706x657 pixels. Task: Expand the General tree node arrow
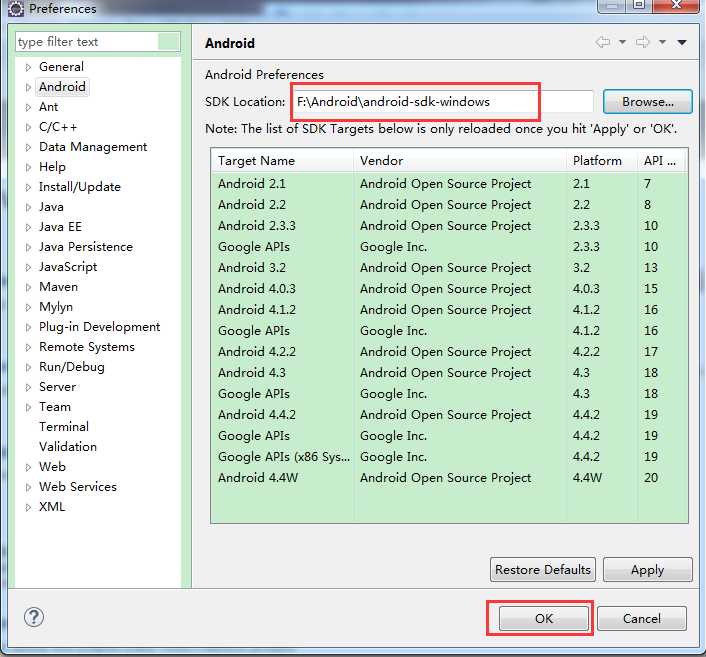28,67
